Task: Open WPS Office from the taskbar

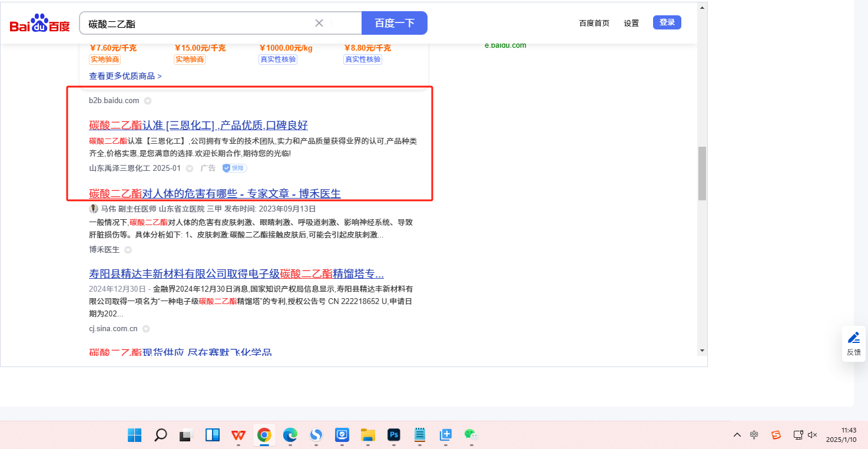Action: 238,435
